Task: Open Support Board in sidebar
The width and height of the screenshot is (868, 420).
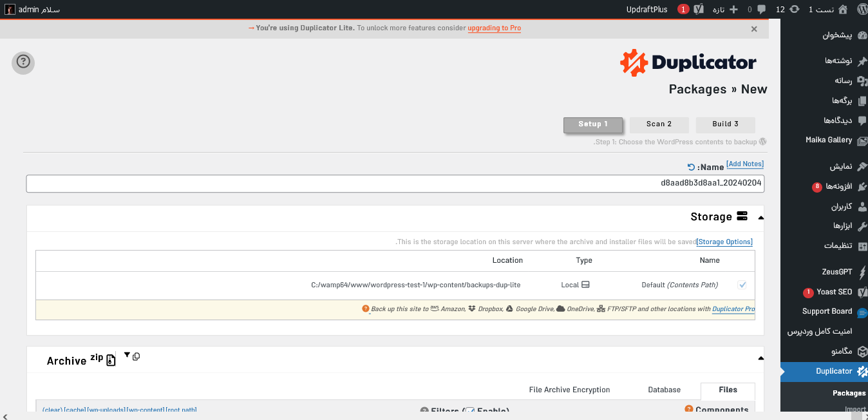Action: tap(824, 311)
